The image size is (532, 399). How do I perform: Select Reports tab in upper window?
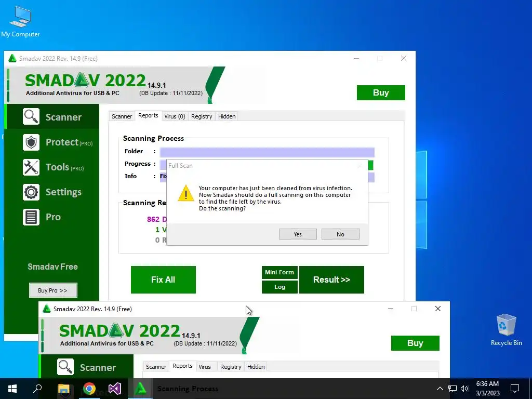click(148, 116)
